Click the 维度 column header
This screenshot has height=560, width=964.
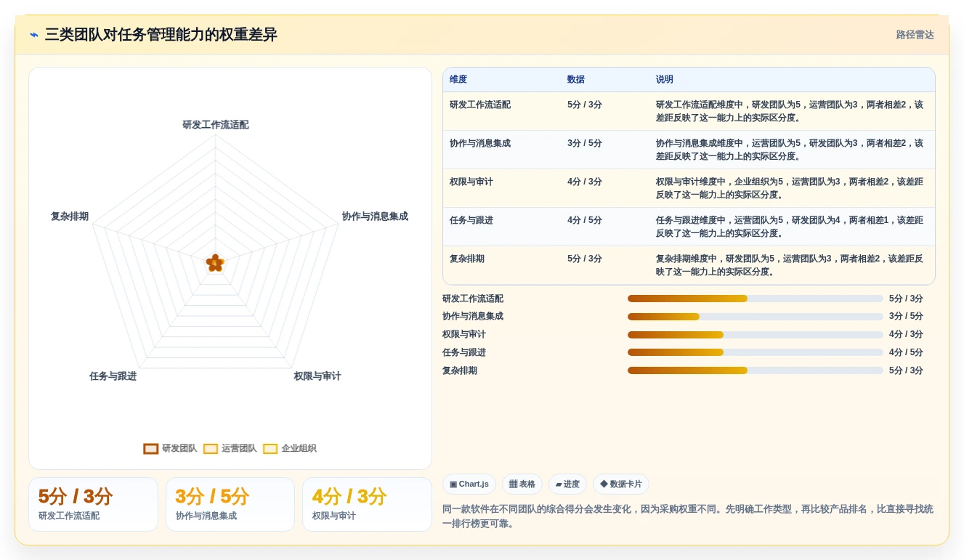[458, 80]
